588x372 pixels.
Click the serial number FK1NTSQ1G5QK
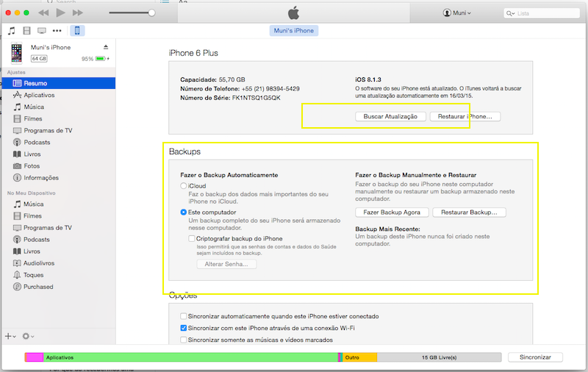click(256, 98)
